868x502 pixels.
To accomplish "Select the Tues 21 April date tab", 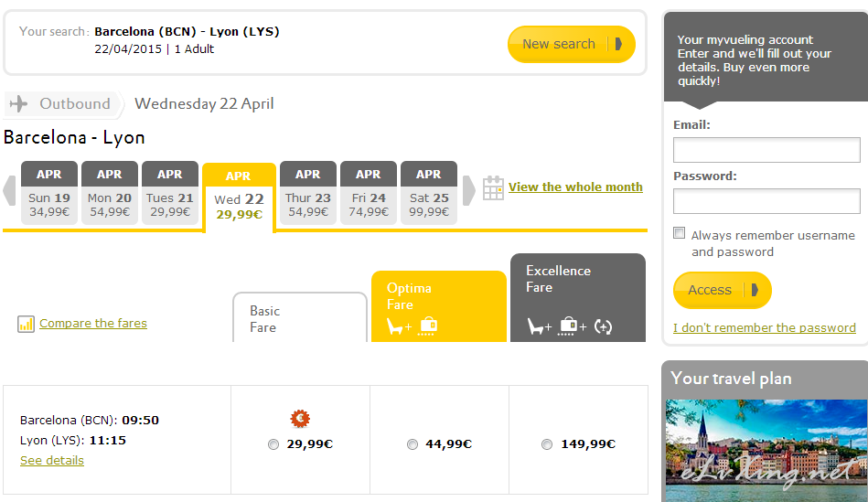I will 169,193.
